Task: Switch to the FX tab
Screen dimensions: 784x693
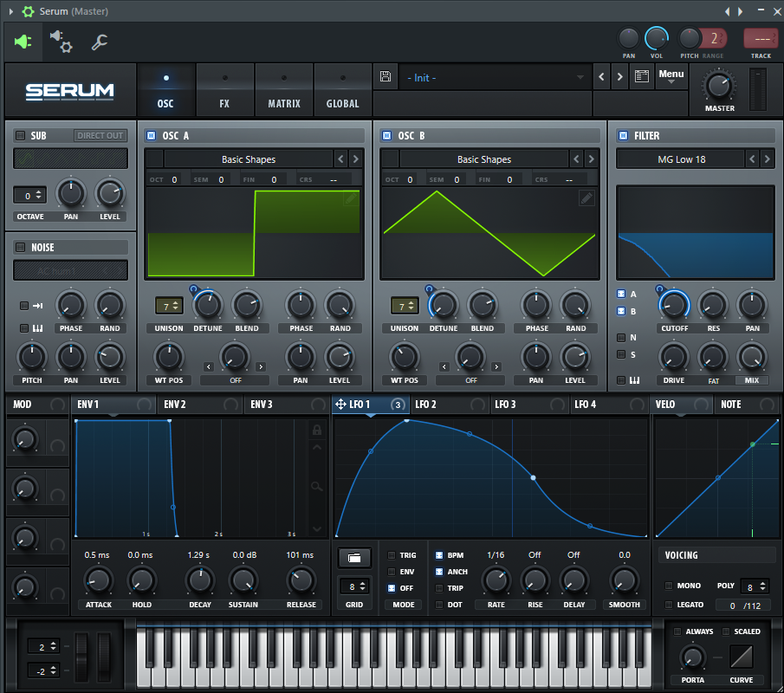Action: (224, 90)
